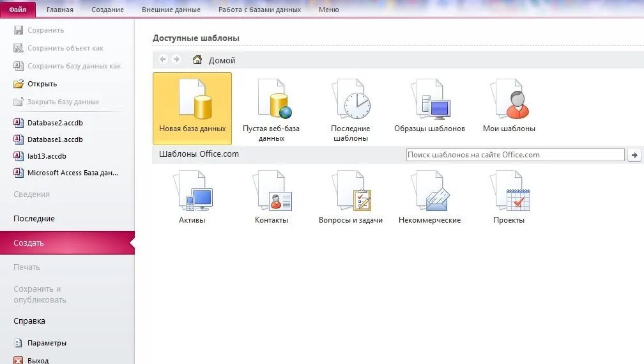The image size is (644, 364).
Task: Click the Параметры label
Action: (47, 343)
